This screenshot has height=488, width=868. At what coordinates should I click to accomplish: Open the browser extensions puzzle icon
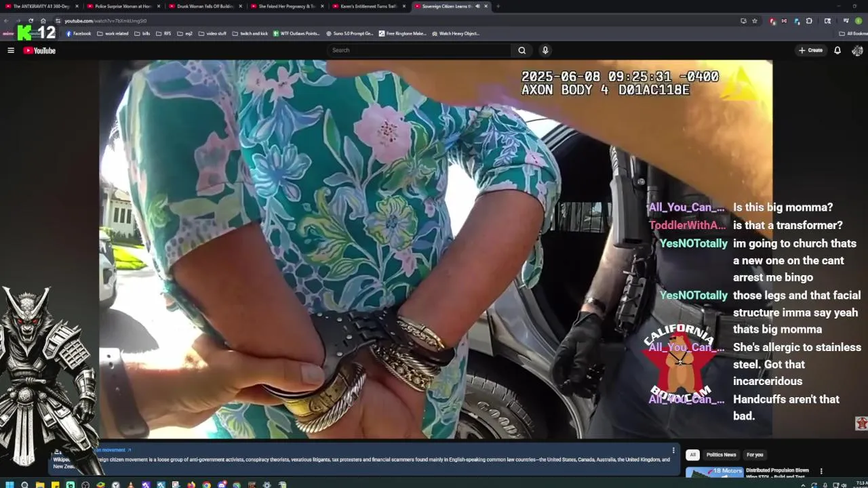(x=809, y=21)
